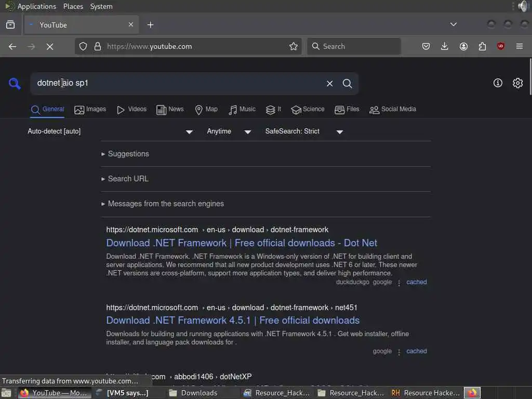List all tabs with the chevron
This screenshot has height=399, width=532.
pos(453,24)
